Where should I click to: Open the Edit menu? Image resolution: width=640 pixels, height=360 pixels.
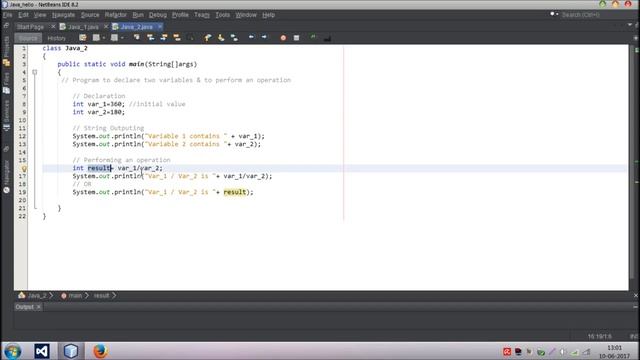click(23, 15)
